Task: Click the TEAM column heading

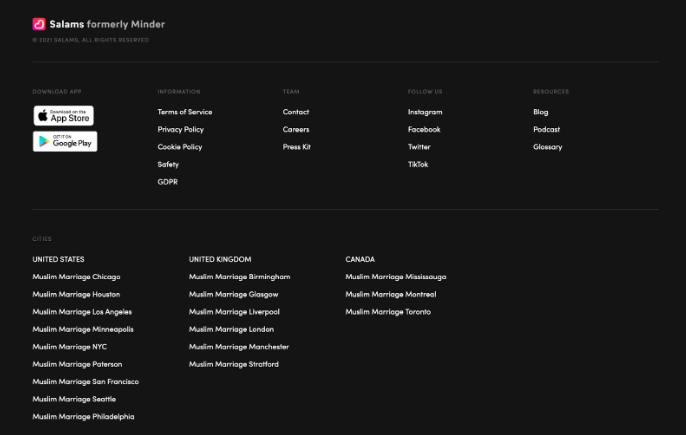Action: pos(291,91)
